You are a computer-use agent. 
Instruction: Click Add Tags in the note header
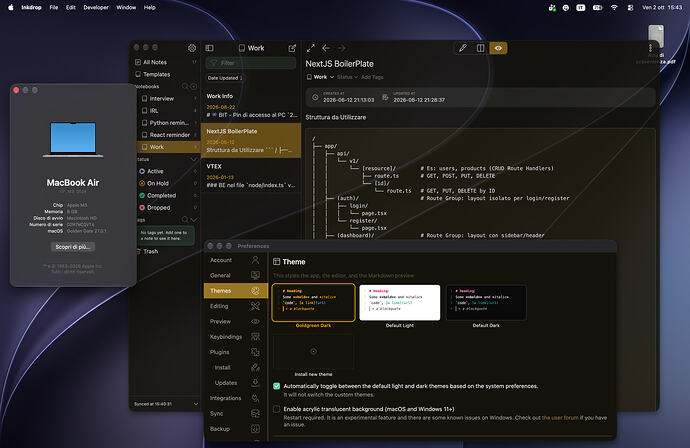(372, 77)
